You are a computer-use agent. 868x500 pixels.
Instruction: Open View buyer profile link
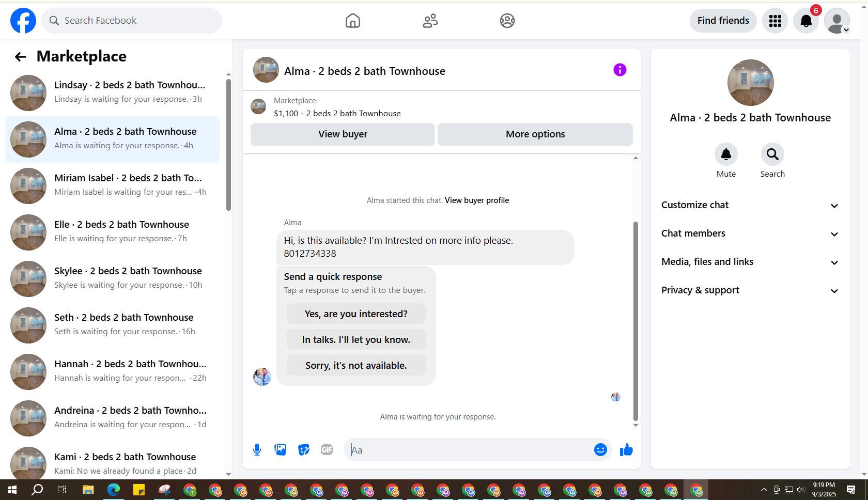[x=477, y=200]
